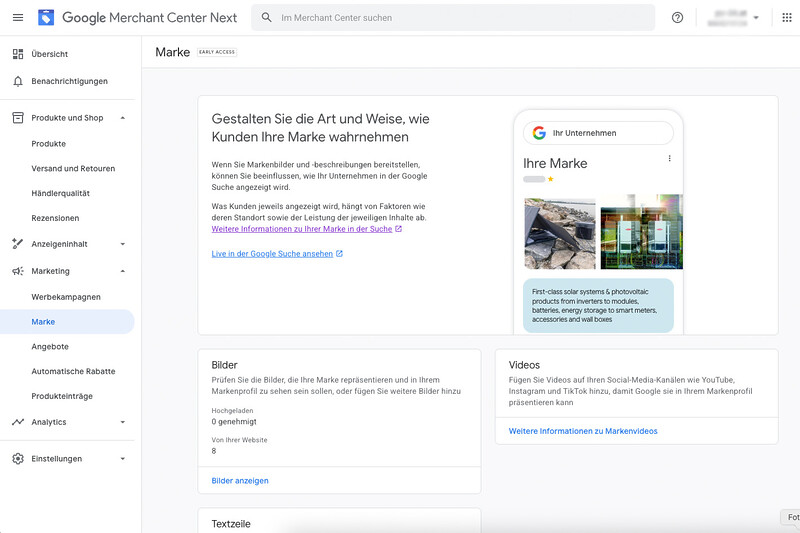800x533 pixels.
Task: Click the Übersicht dashboard icon
Action: click(x=18, y=54)
